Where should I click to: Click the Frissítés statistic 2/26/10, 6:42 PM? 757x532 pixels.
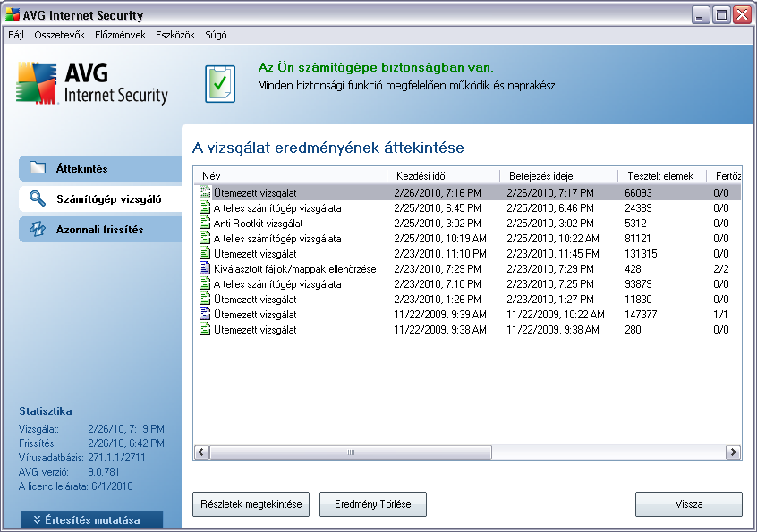click(126, 443)
